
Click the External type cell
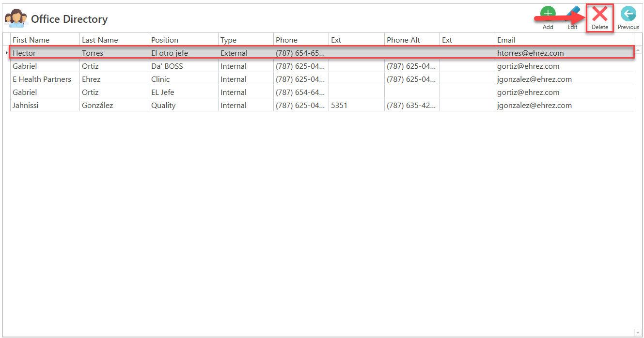[x=246, y=53]
